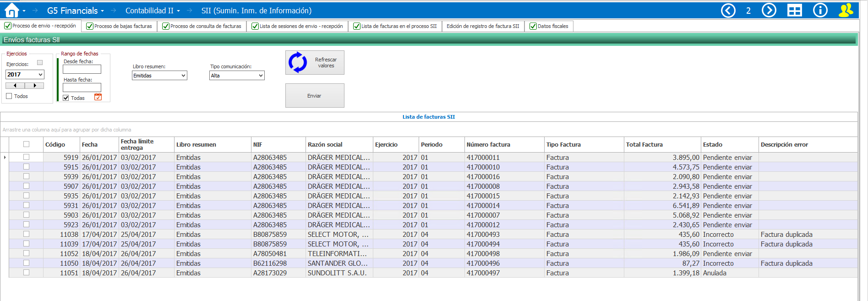Enable the Todos checkbox under Ejercicios
Viewport: 868px width, 301px height.
click(9, 96)
